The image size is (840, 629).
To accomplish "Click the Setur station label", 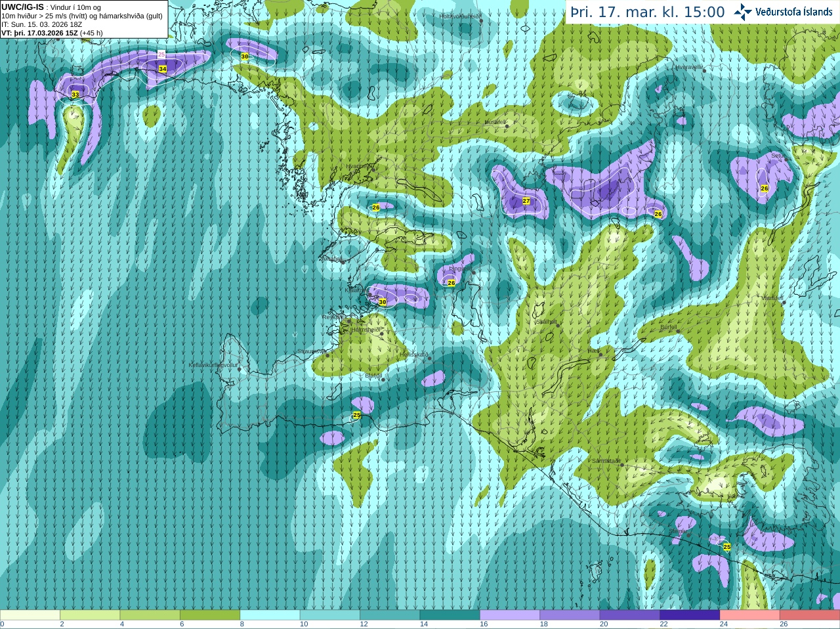I will click(x=777, y=156).
